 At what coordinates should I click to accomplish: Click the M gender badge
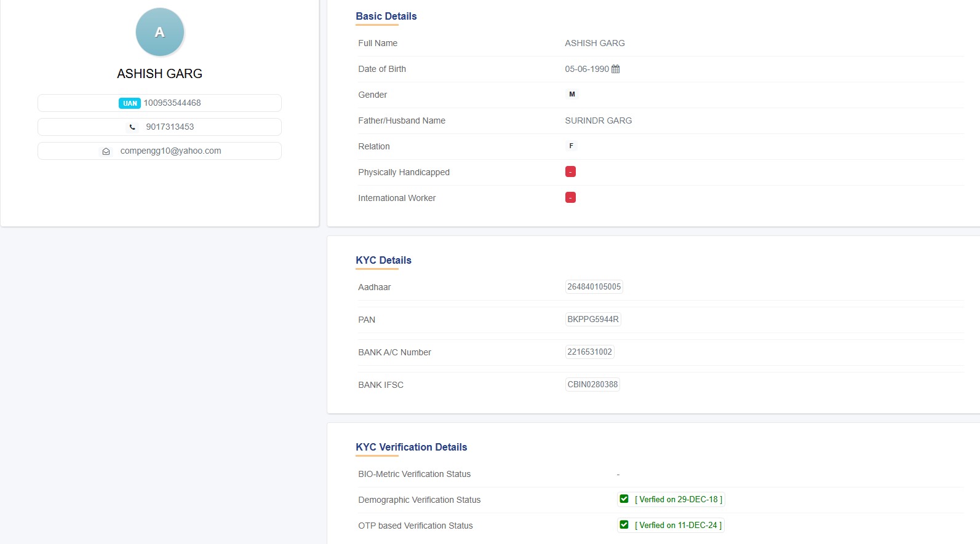(572, 95)
